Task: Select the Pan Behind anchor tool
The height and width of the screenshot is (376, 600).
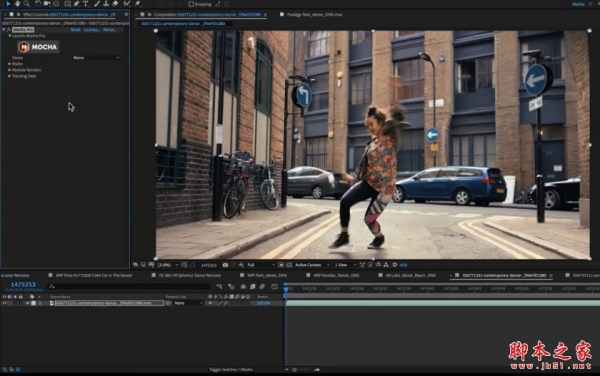Action: [56, 3]
